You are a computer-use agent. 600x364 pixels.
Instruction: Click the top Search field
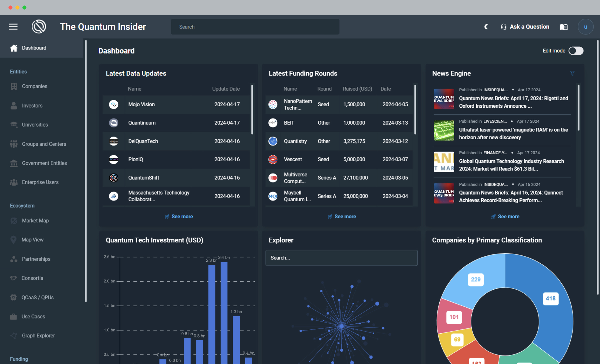(255, 27)
